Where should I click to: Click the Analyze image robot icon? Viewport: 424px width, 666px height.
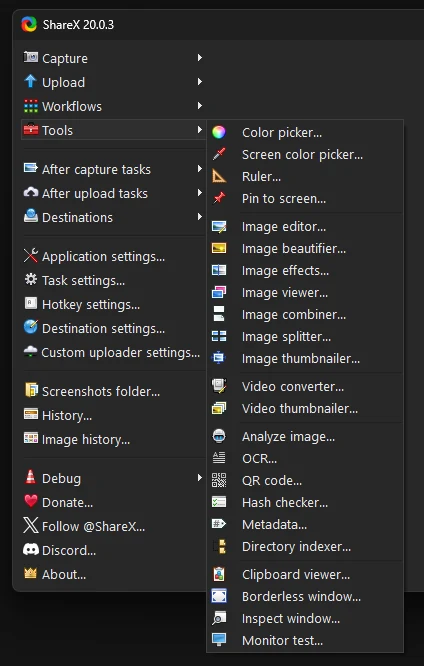coord(219,436)
